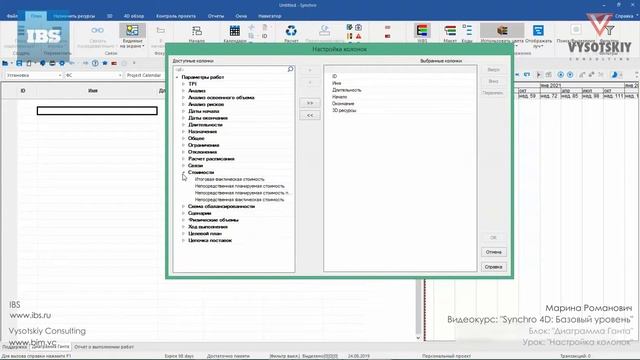The image size is (640, 360).
Task: Select Непосредственная фактическая стоимость item
Action: coord(239,200)
